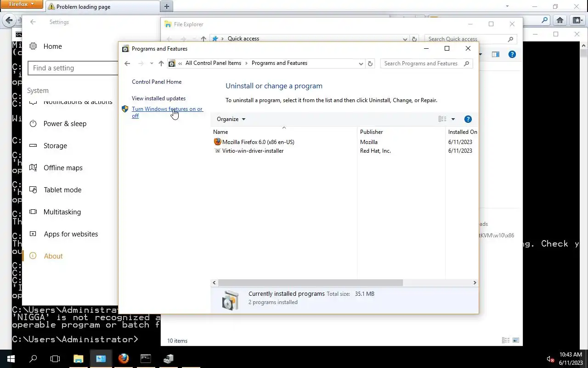Viewport: 588px width, 368px height.
Task: Open Storage in Settings sidebar
Action: [x=55, y=146]
